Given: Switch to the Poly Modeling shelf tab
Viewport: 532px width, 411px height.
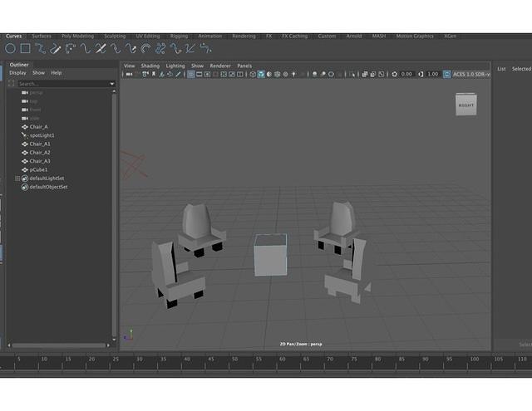Looking at the screenshot, I should pyautogui.click(x=77, y=37).
